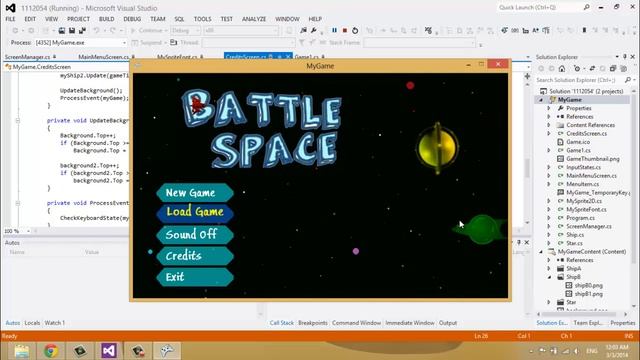Open the Breakpoints tab
The width and height of the screenshot is (640, 360).
[313, 323]
